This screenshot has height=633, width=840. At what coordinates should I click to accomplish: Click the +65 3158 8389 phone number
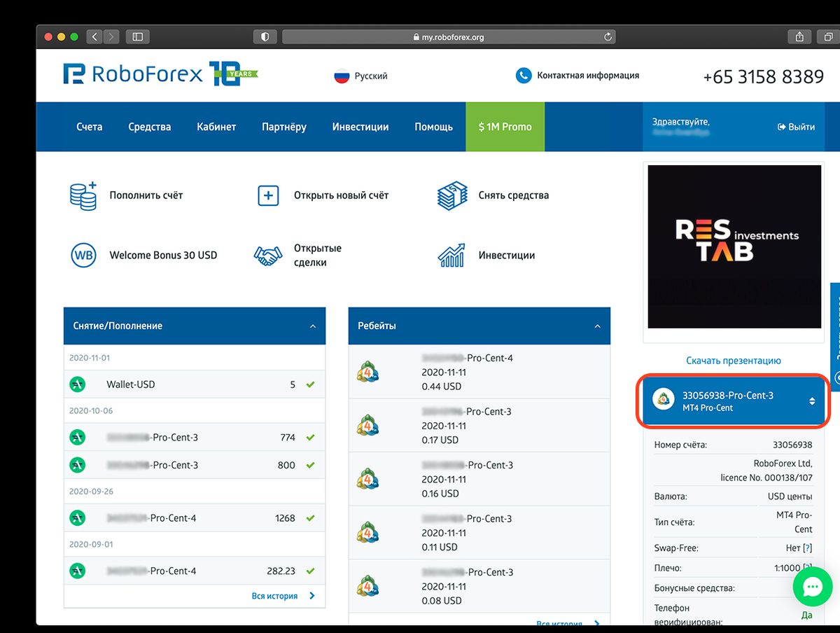click(x=764, y=76)
